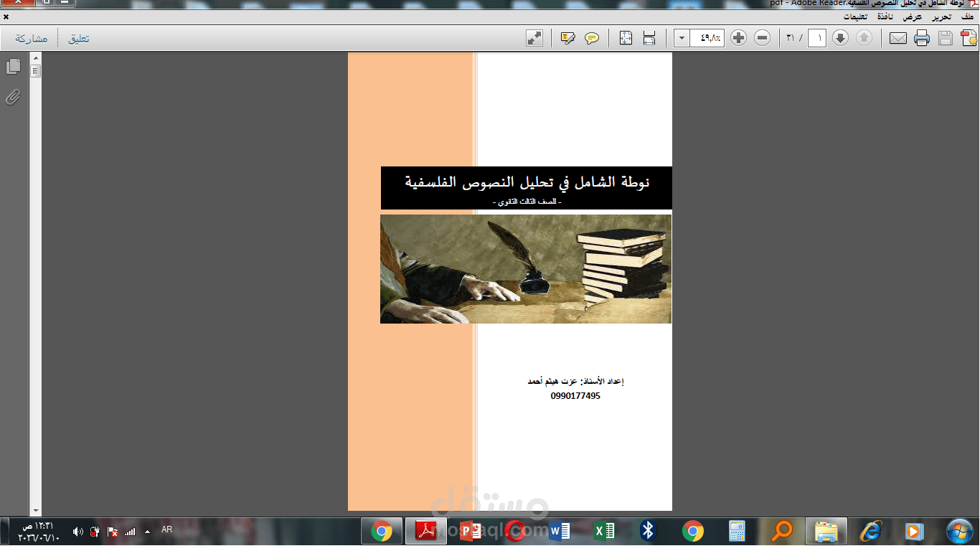The width and height of the screenshot is (980, 551).
Task: Launch Internet Explorer from taskbar
Action: pos(870,531)
